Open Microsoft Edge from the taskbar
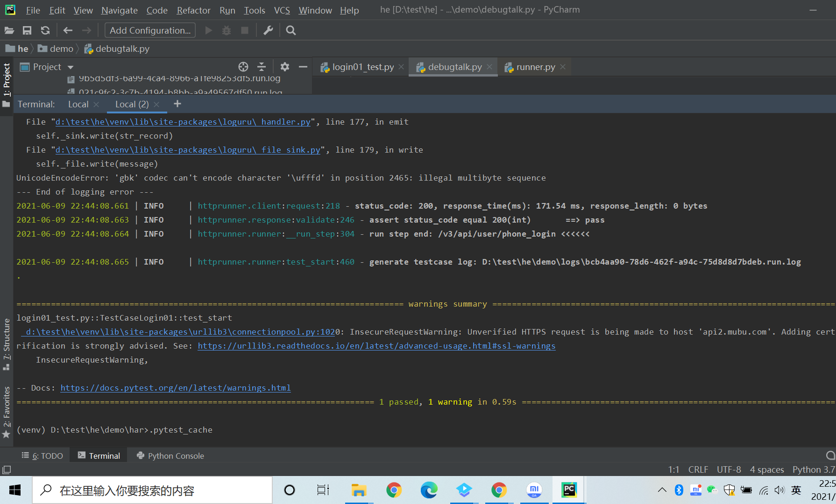Image resolution: width=836 pixels, height=504 pixels. pos(429,490)
